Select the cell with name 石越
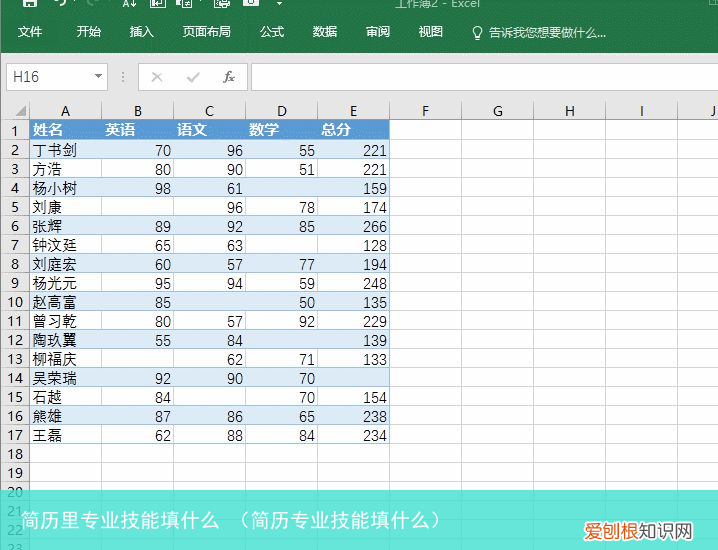Viewport: 718px width, 550px height. [65, 397]
